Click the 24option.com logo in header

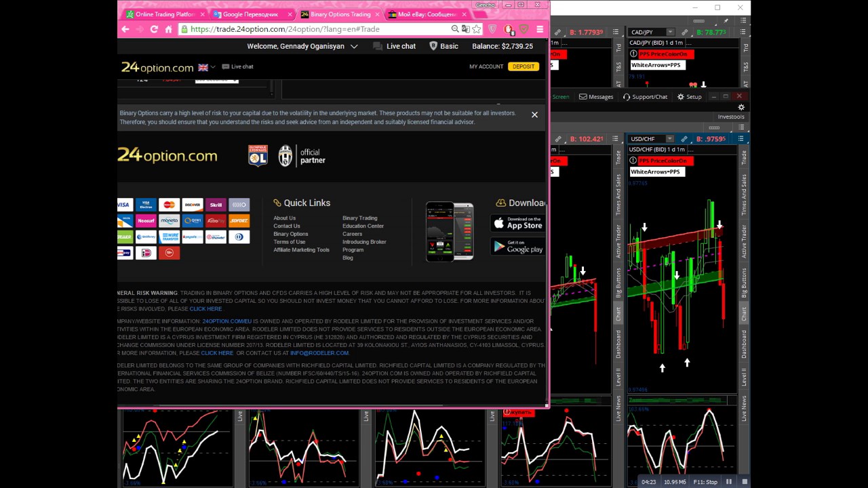157,67
